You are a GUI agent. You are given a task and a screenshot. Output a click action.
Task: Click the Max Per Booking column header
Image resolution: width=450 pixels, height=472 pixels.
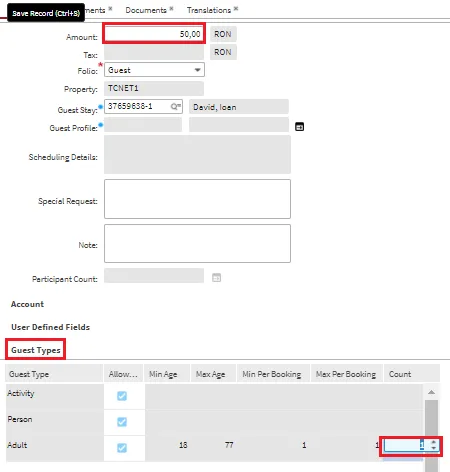click(x=347, y=374)
